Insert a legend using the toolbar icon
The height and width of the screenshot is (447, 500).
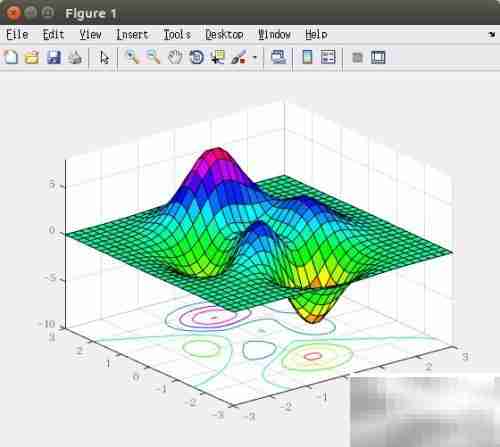328,57
